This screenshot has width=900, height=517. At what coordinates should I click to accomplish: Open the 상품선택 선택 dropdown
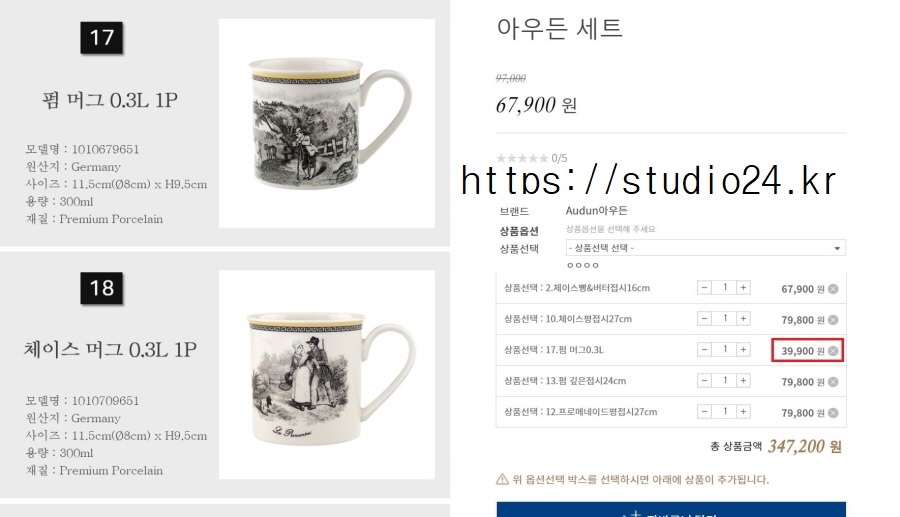pyautogui.click(x=705, y=248)
